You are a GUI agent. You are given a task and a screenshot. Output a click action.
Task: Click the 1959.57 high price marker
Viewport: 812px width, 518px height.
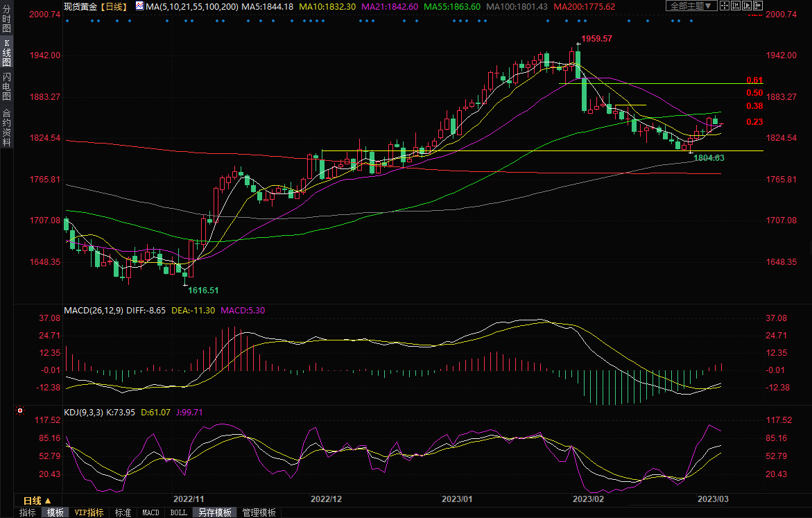coord(596,39)
